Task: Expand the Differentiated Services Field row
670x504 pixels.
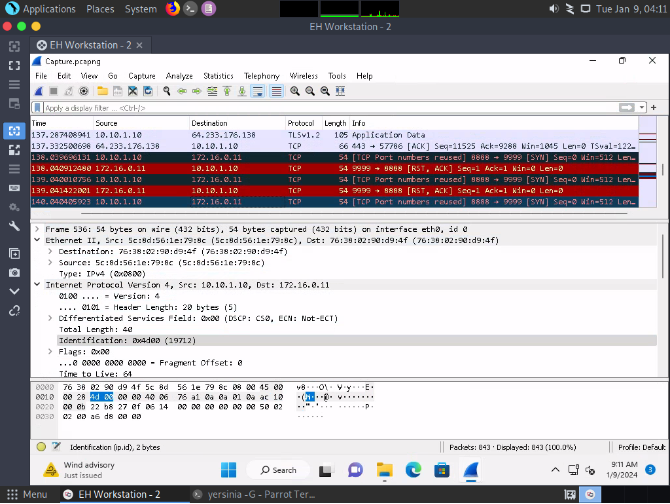Action: (51, 317)
